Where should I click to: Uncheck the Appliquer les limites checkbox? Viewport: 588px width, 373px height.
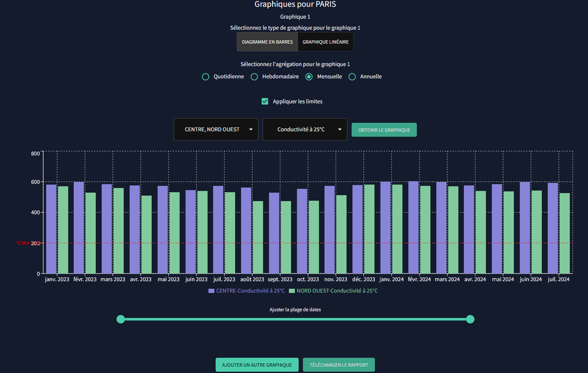tap(265, 102)
